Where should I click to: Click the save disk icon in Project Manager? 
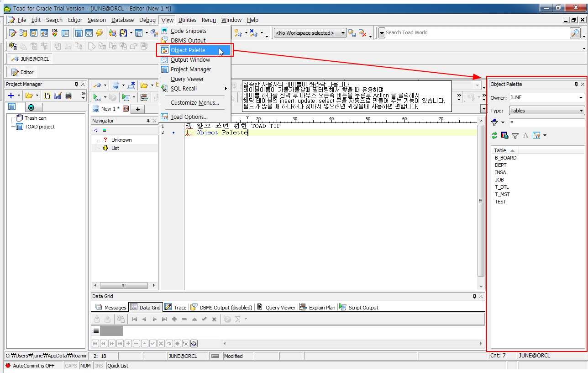[x=58, y=96]
